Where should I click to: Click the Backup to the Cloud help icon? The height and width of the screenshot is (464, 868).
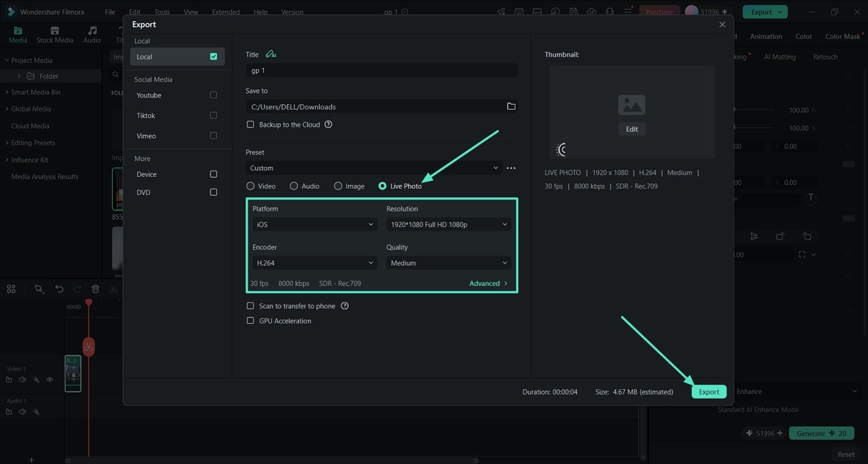[x=328, y=124]
